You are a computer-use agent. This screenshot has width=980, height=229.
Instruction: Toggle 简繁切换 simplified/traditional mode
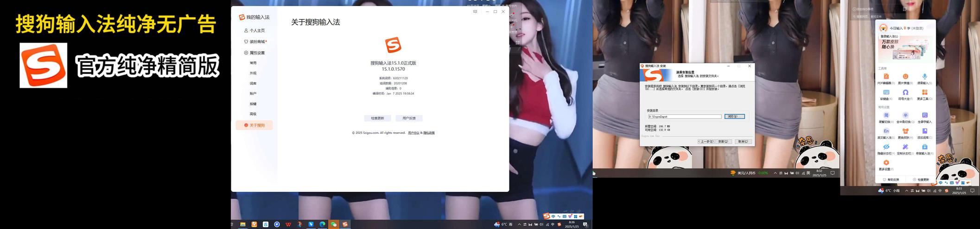[886, 116]
